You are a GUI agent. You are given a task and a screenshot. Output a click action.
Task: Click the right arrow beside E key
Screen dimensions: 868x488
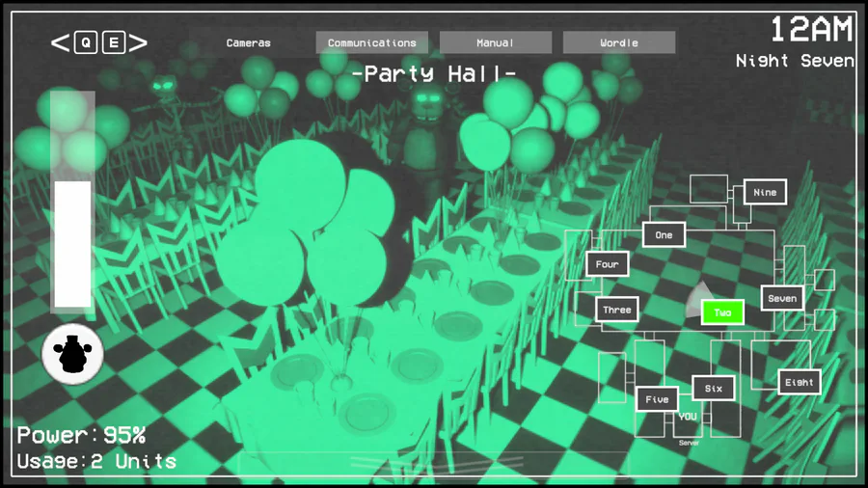coord(138,42)
